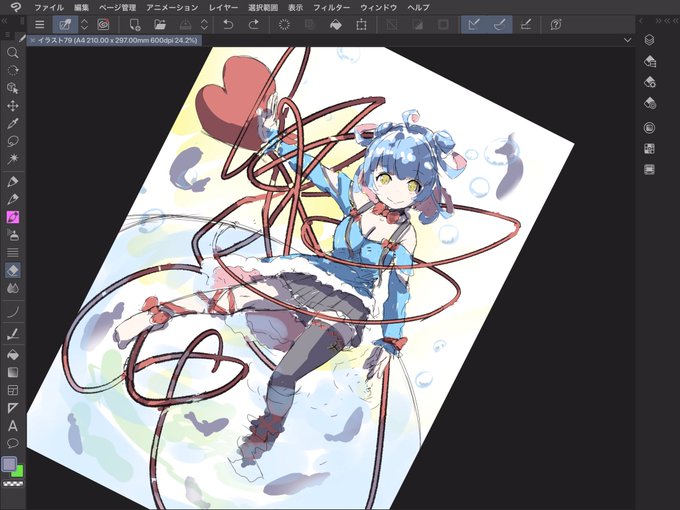Select the Move layer tool
The width and height of the screenshot is (680, 510).
pos(13,106)
